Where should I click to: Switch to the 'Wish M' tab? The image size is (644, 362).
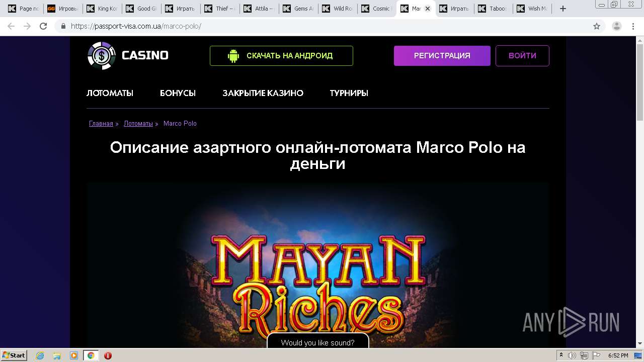[x=533, y=9]
